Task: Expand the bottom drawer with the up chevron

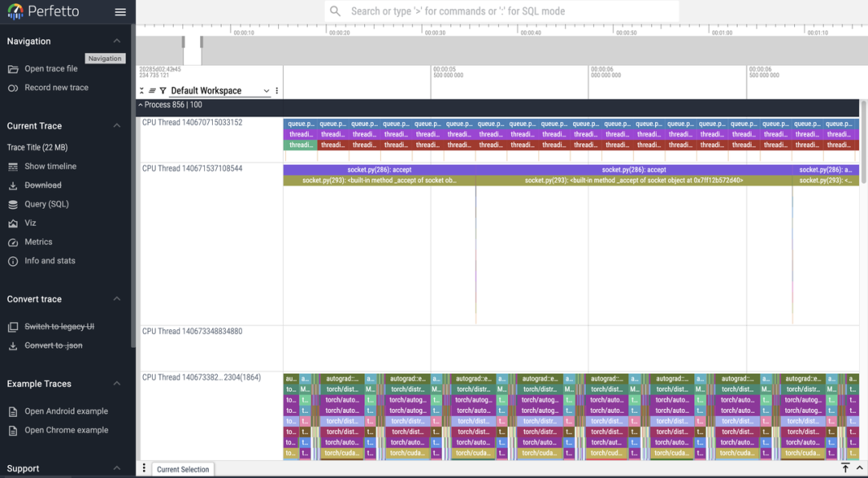Action: click(859, 468)
